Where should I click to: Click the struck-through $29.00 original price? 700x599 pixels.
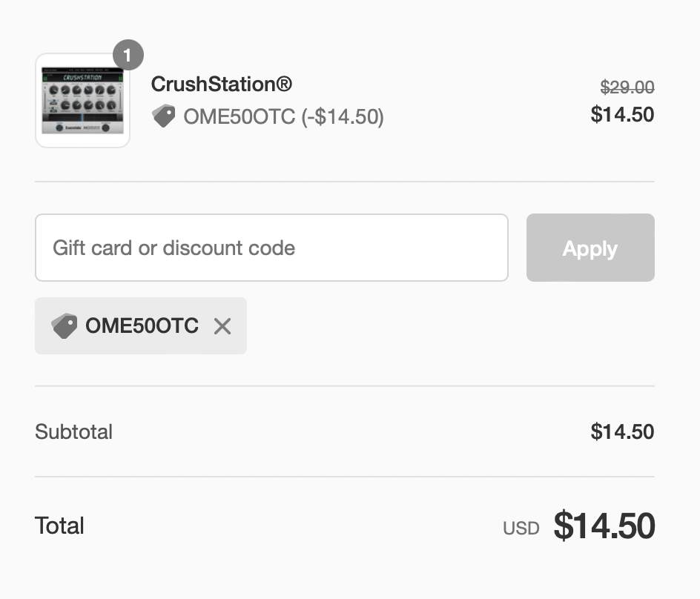point(627,87)
